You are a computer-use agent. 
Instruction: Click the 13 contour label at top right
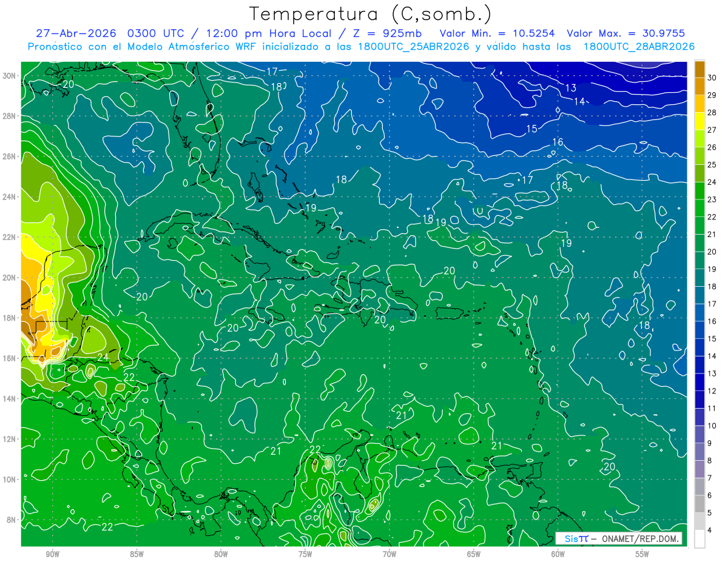tap(571, 89)
